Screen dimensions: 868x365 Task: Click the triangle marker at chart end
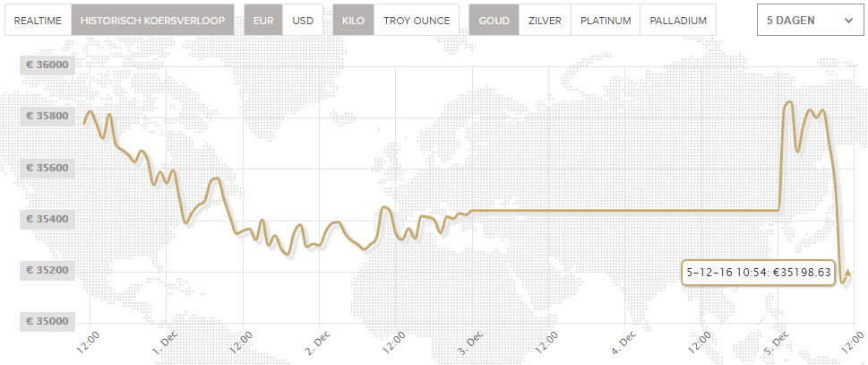847,273
